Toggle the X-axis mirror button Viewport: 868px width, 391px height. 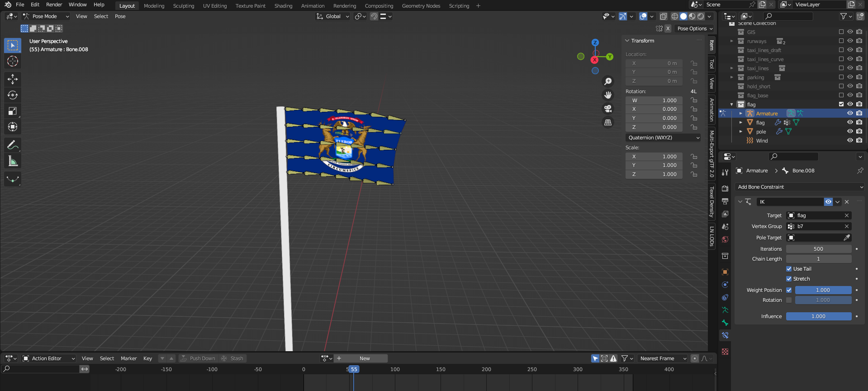pyautogui.click(x=668, y=29)
